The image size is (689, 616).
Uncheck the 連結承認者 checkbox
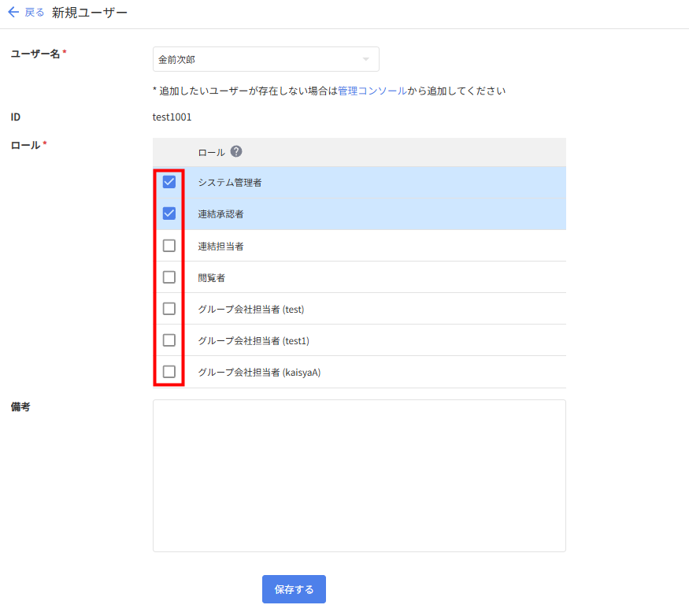pos(169,213)
